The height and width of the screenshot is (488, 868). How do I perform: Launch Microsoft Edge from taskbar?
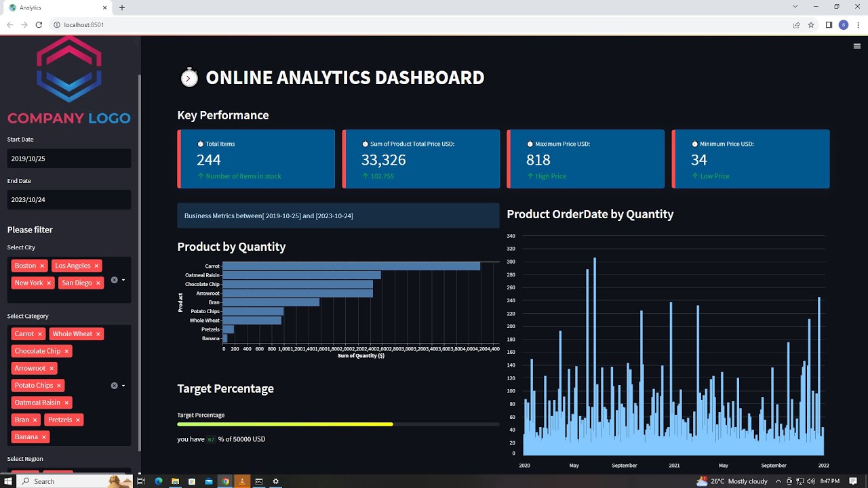(x=159, y=481)
